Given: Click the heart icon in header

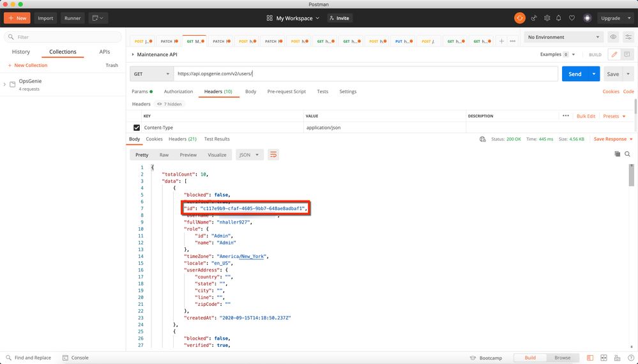Looking at the screenshot, I should [x=572, y=18].
